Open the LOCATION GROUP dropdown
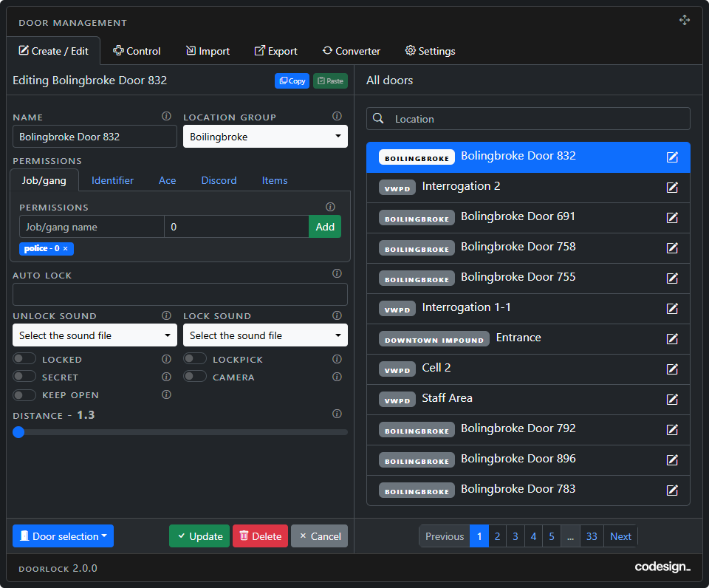The width and height of the screenshot is (709, 588). [265, 136]
